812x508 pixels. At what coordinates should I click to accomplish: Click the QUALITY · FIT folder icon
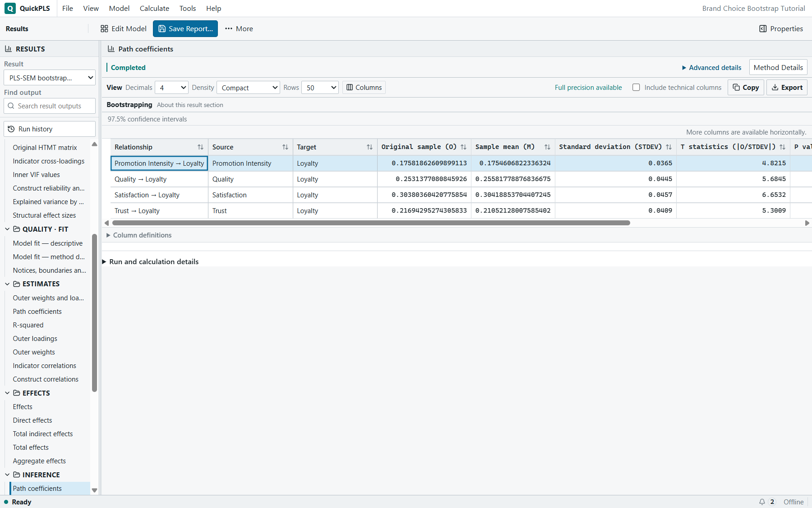(17, 229)
